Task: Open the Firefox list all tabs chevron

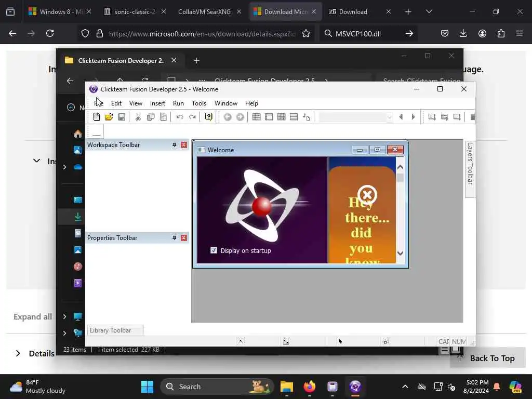Action: (429, 11)
